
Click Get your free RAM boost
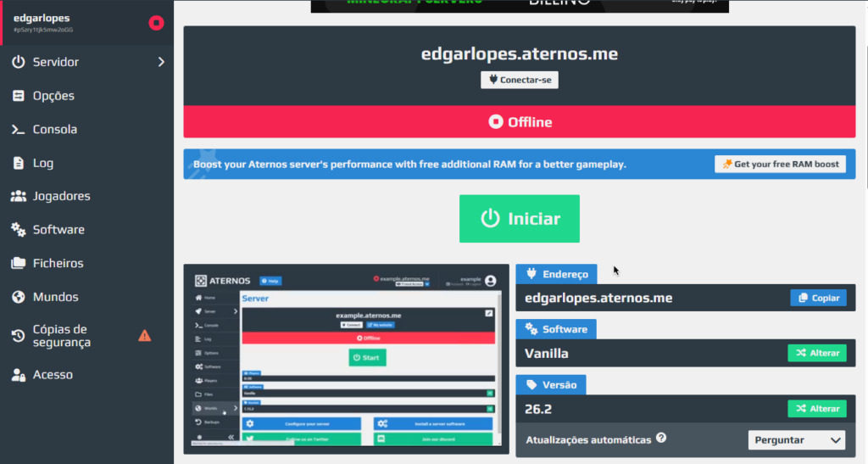pos(780,164)
